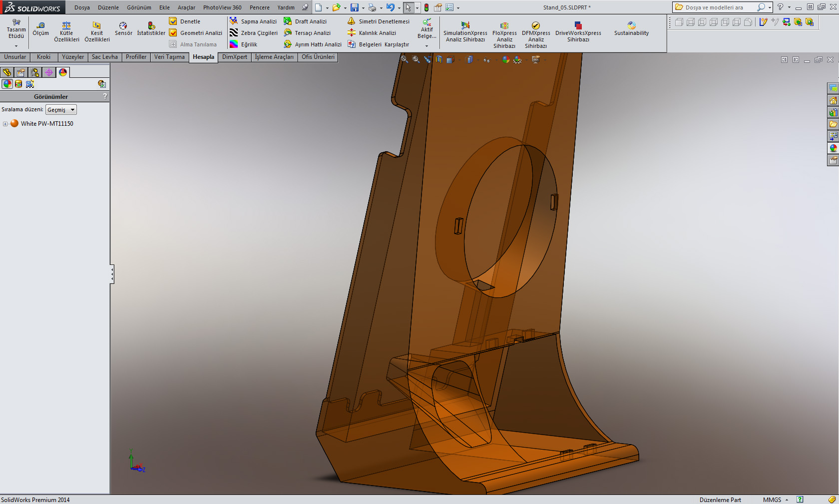The image size is (839, 504).
Task: Click Zoom to Fit in view toolbar
Action: point(405,59)
